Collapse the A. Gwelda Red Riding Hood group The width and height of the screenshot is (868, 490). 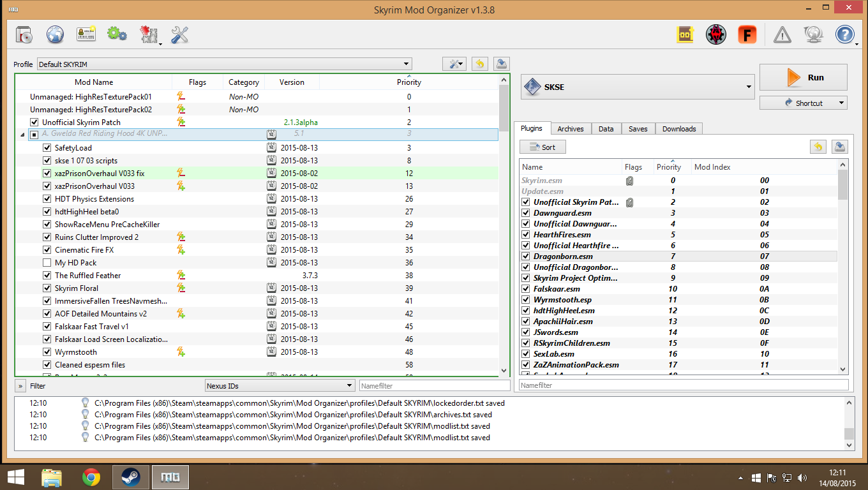tap(24, 135)
